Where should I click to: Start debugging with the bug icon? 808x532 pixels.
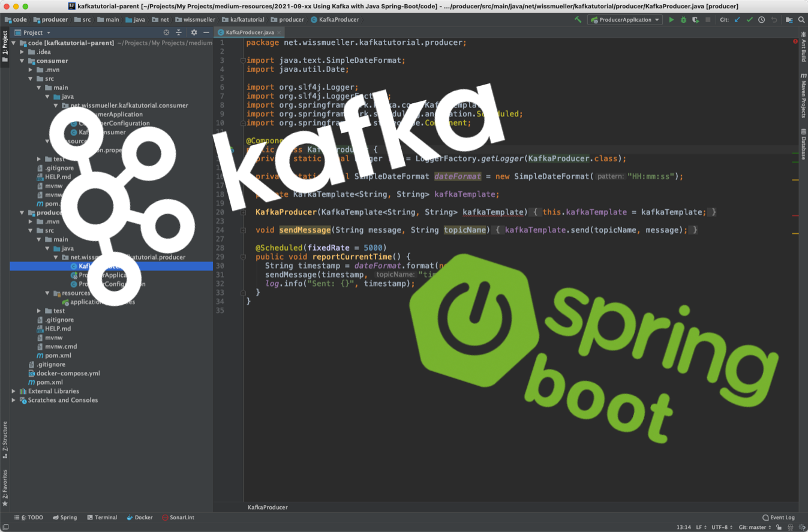pos(683,20)
